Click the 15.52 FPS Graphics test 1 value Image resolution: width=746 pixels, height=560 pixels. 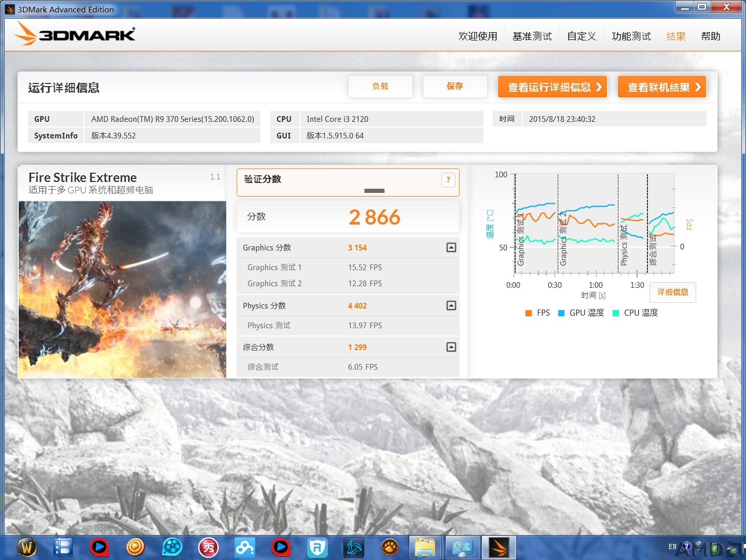click(x=365, y=268)
